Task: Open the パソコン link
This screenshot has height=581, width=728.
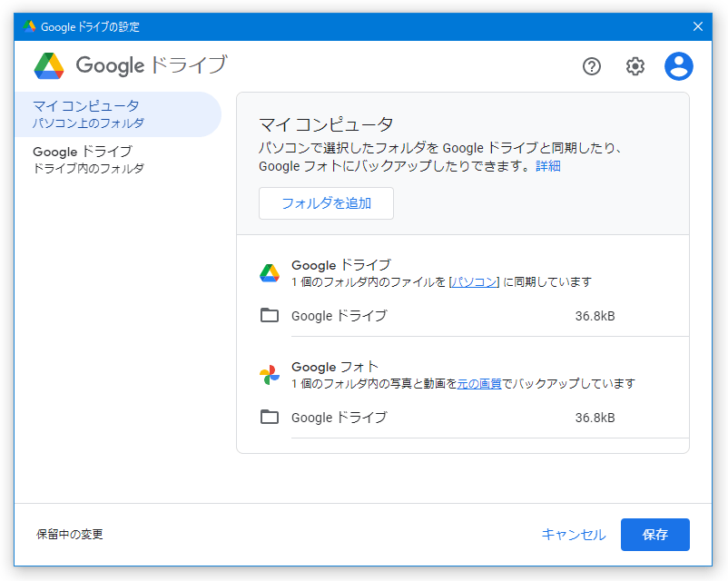Action: (x=474, y=282)
